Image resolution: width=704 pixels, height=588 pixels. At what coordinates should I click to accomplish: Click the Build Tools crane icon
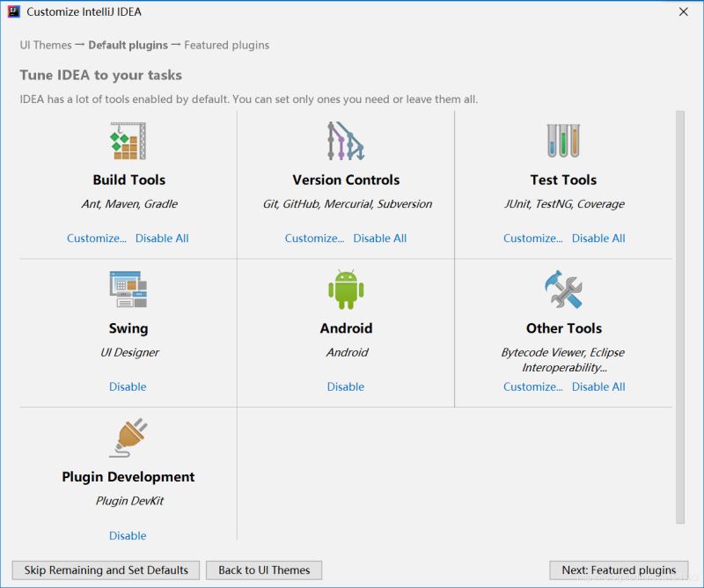tap(128, 141)
